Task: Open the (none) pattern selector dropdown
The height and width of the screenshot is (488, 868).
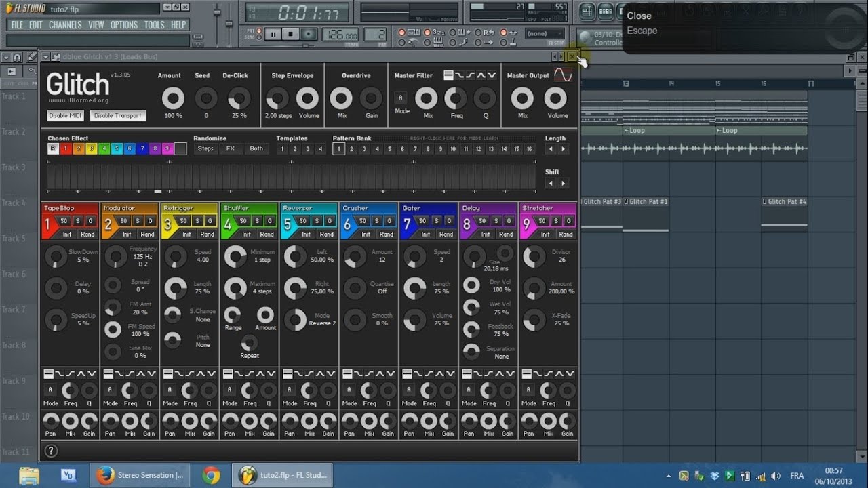Action: click(545, 34)
